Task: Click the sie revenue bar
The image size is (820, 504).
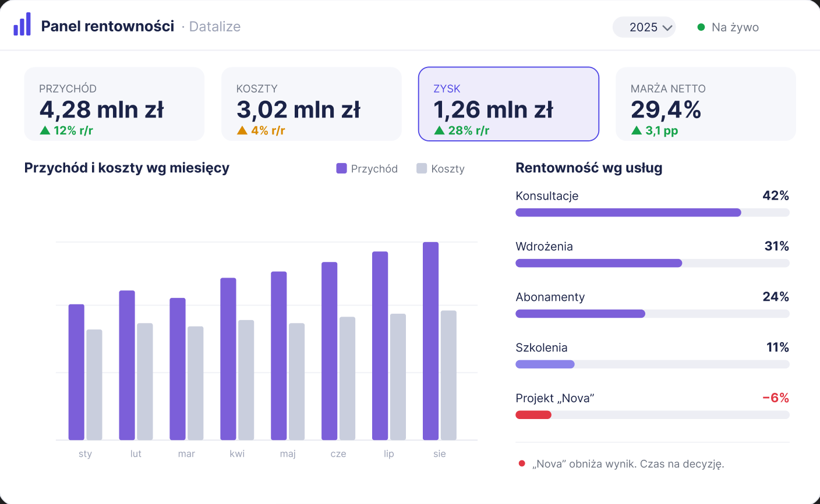Action: tap(430, 341)
